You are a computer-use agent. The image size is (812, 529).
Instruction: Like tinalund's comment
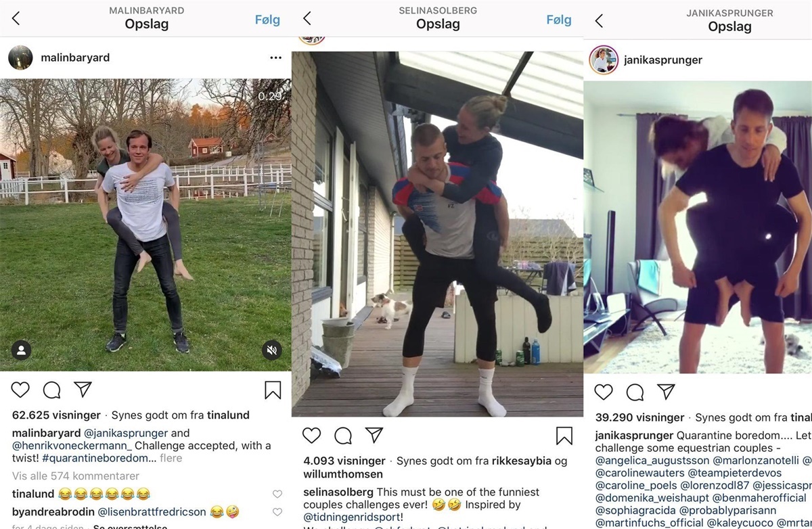pyautogui.click(x=277, y=495)
